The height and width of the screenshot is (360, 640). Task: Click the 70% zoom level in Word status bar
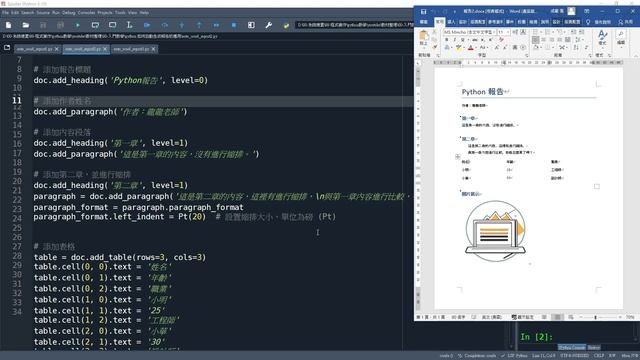(x=630, y=317)
